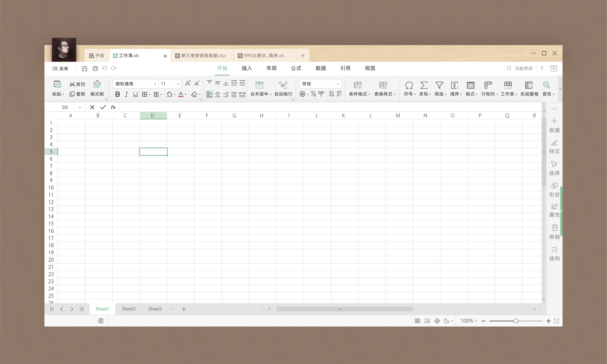Click the Print icon in quick toolbar
607x364 pixels.
95,68
